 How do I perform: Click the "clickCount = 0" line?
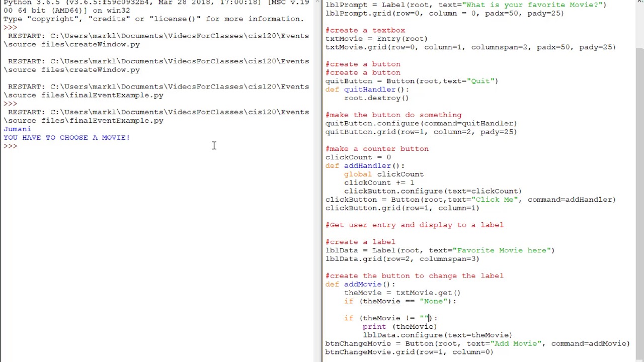(358, 157)
